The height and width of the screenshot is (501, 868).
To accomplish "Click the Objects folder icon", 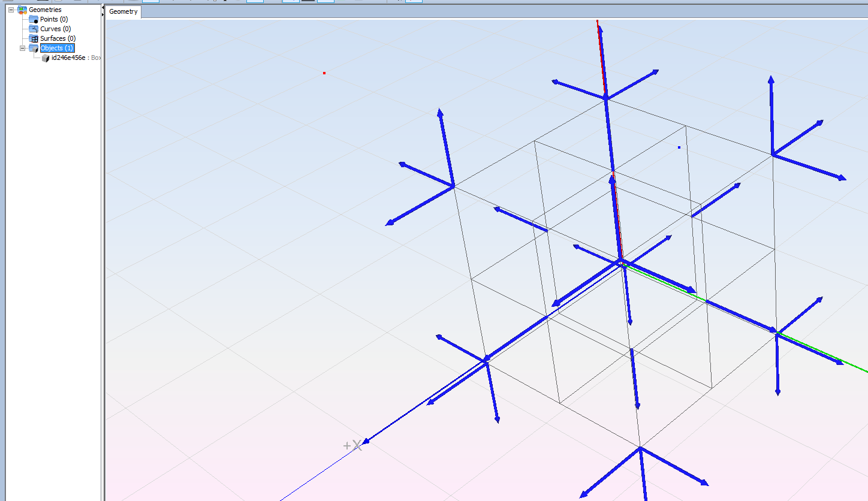I will click(34, 48).
